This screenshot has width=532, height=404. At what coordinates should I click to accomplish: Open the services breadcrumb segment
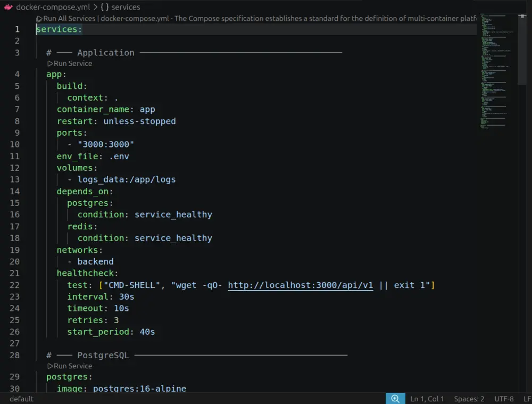coord(126,7)
